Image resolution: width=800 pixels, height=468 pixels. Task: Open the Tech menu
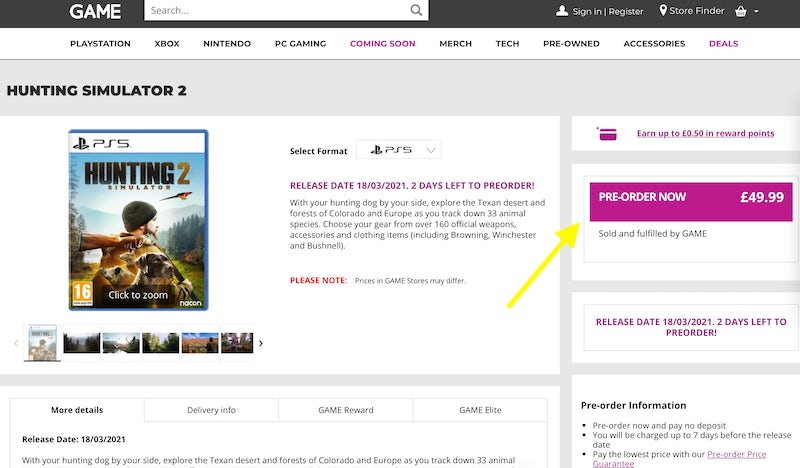[x=507, y=44]
